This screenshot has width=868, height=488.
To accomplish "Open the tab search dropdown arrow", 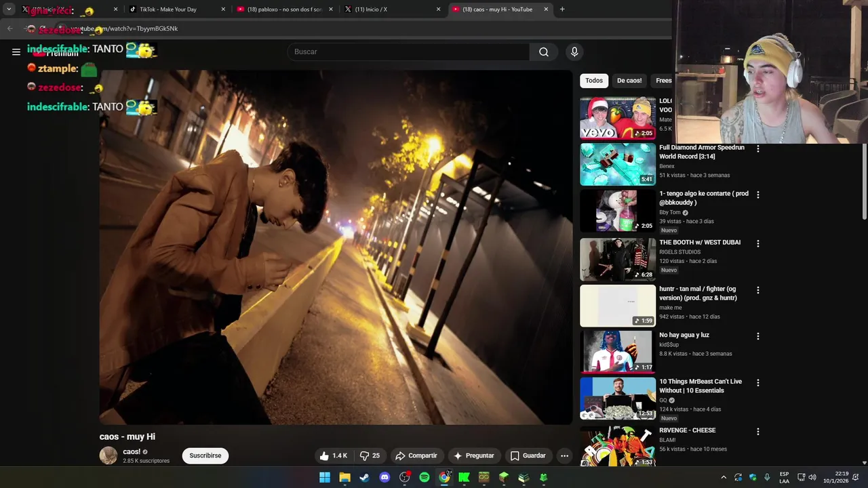I will click(9, 9).
